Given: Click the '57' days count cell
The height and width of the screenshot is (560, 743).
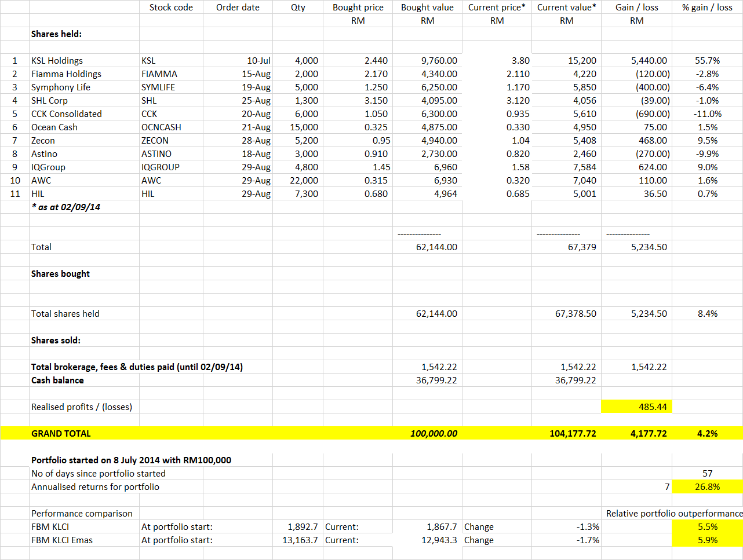Looking at the screenshot, I should [x=707, y=473].
